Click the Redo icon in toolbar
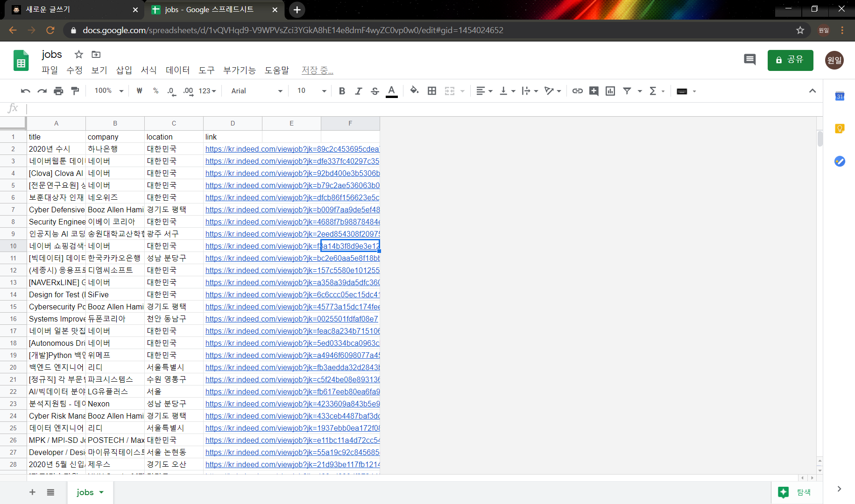The image size is (855, 504). pyautogui.click(x=42, y=91)
